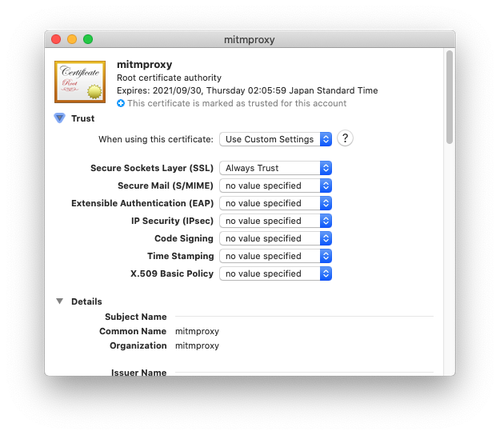The image size is (500, 435).
Task: Open the Extensible Authentication (EAP) dropdown
Action: point(275,203)
